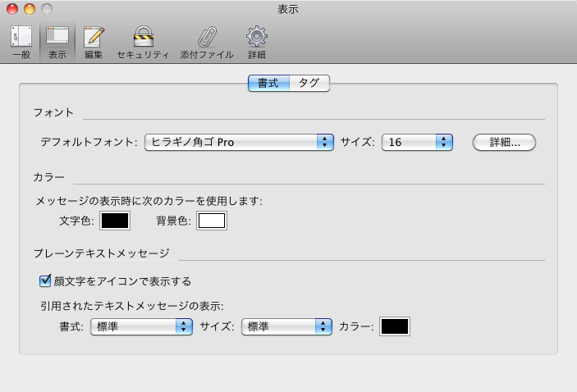
Task: Click the 詳細... button beside font size
Action: [x=504, y=142]
